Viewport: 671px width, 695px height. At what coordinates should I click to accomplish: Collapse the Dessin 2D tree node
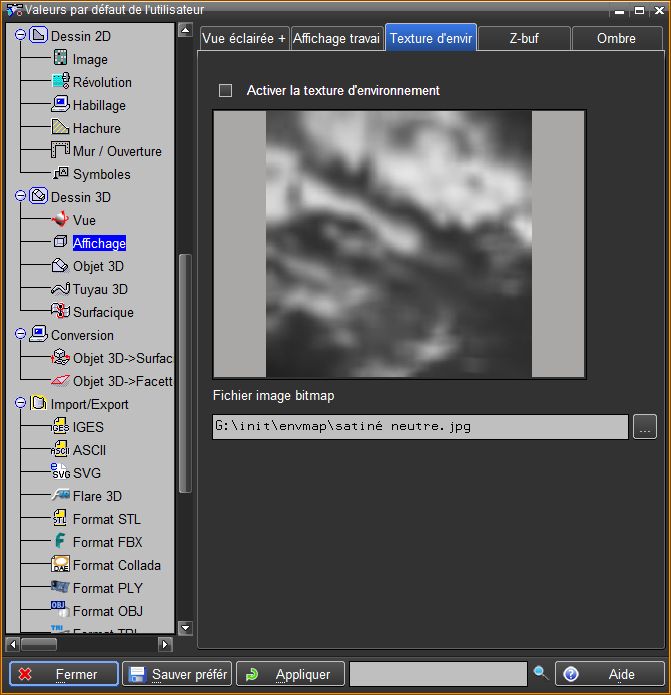(20, 36)
